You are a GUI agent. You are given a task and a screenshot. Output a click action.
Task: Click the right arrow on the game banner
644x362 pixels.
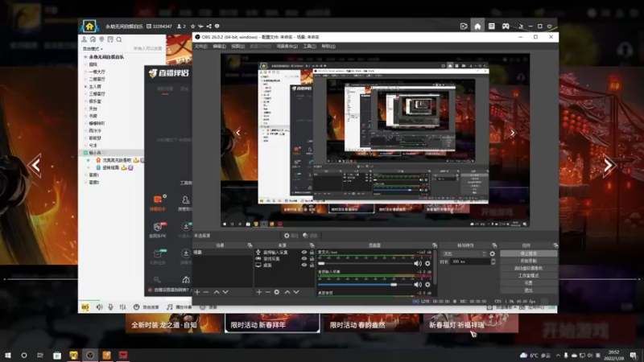pos(609,166)
